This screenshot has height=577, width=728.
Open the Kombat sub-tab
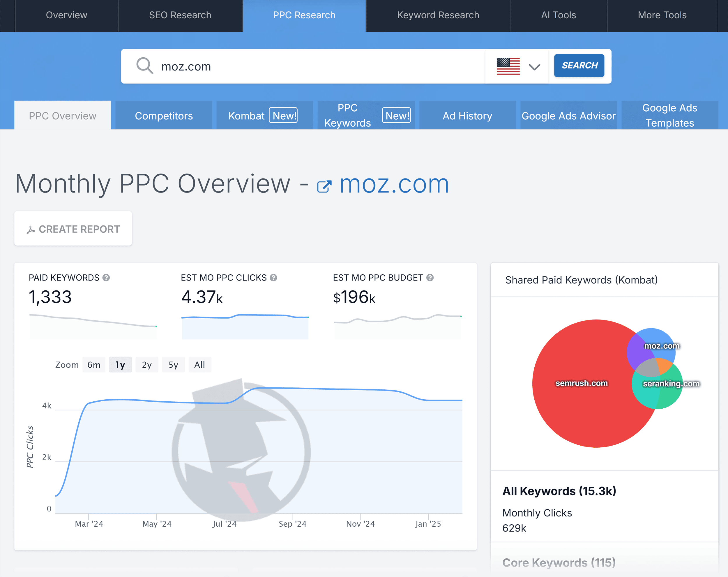265,116
